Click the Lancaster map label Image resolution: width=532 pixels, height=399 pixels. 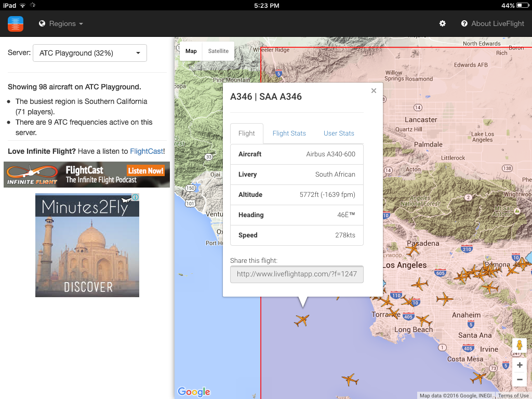[421, 120]
